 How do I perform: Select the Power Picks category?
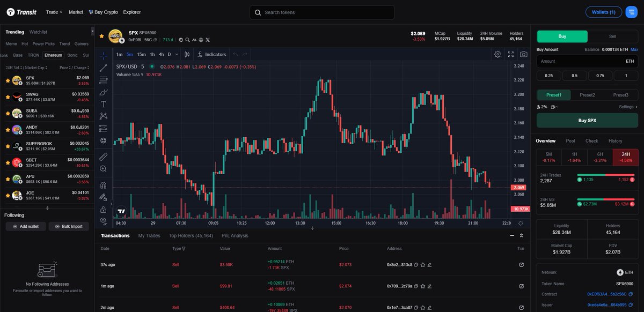43,43
